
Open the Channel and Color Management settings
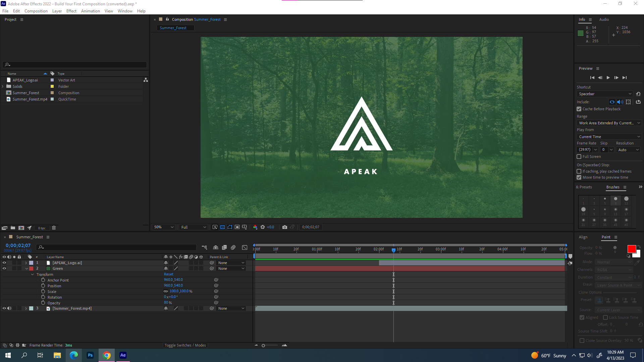coord(256,227)
